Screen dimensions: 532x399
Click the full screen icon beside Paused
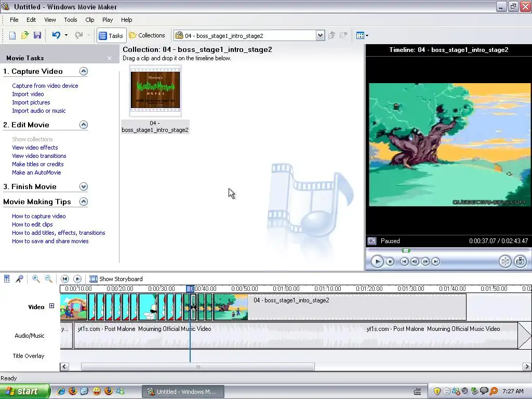click(x=372, y=241)
